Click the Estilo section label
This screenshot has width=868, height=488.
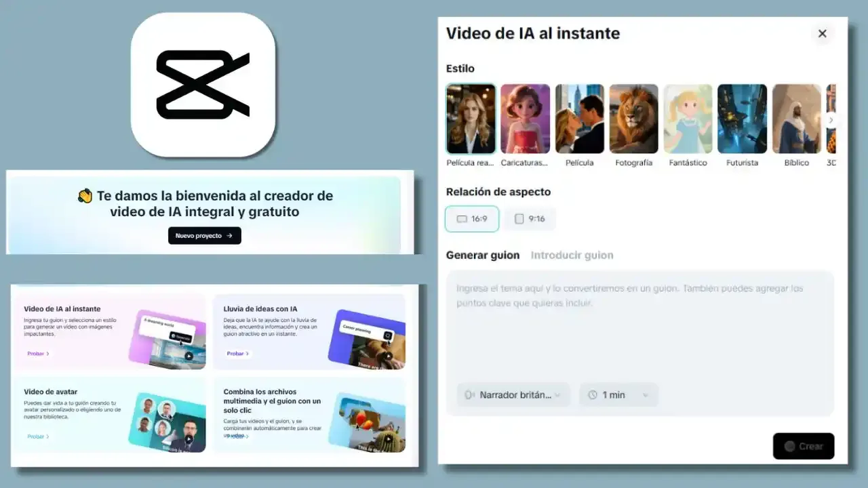[460, 68]
